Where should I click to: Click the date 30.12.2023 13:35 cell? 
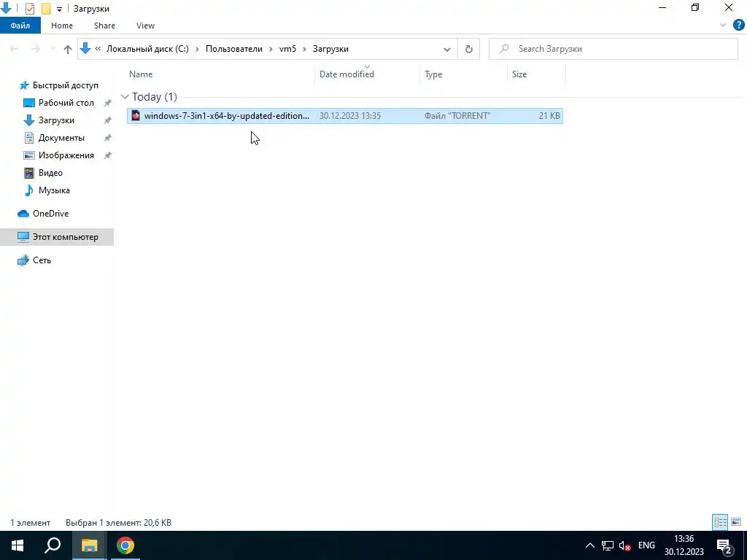click(x=349, y=116)
